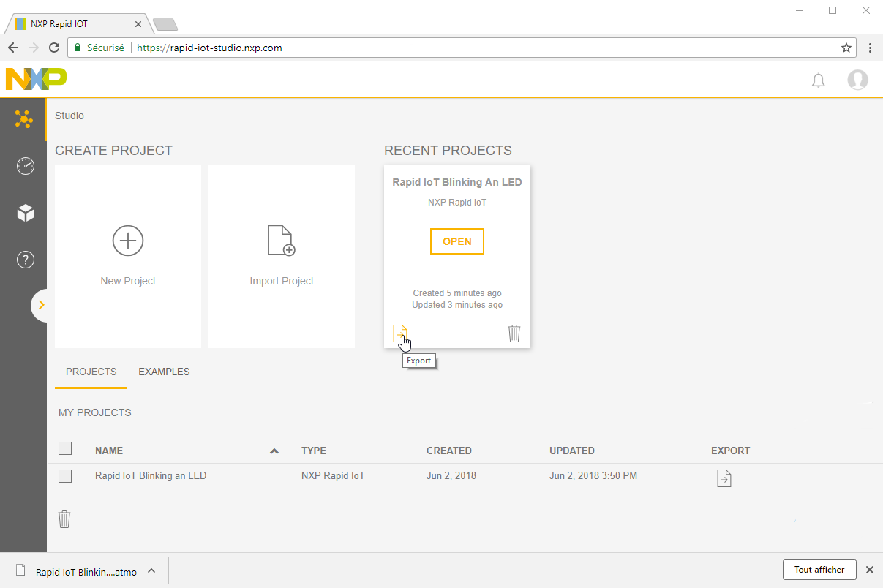Delete recent project card via trash icon
This screenshot has width=883, height=588.
coord(514,333)
